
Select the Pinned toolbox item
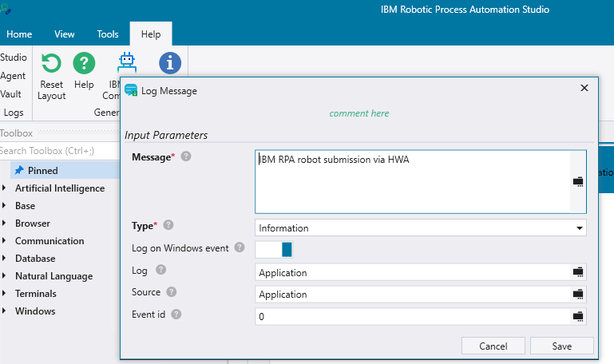(42, 171)
